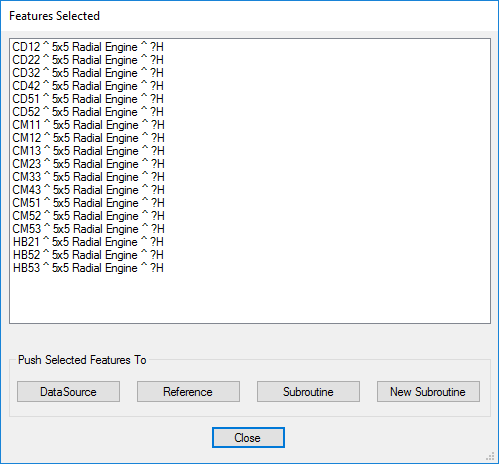Choose the HB21 feature row

click(88, 242)
